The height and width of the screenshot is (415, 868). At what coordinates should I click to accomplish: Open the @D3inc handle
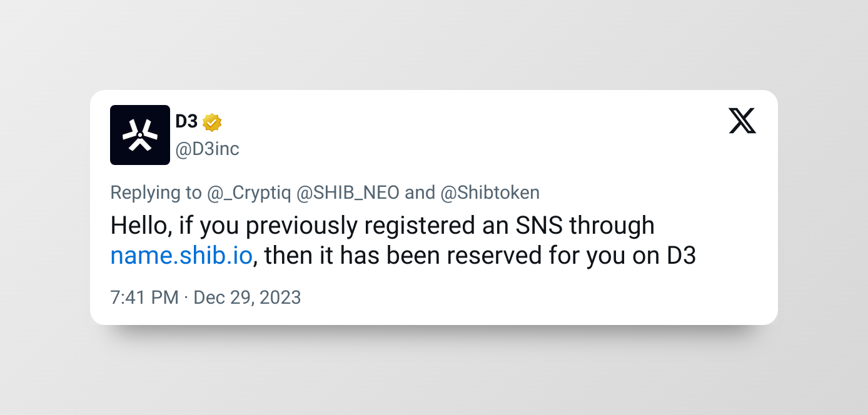pos(207,149)
